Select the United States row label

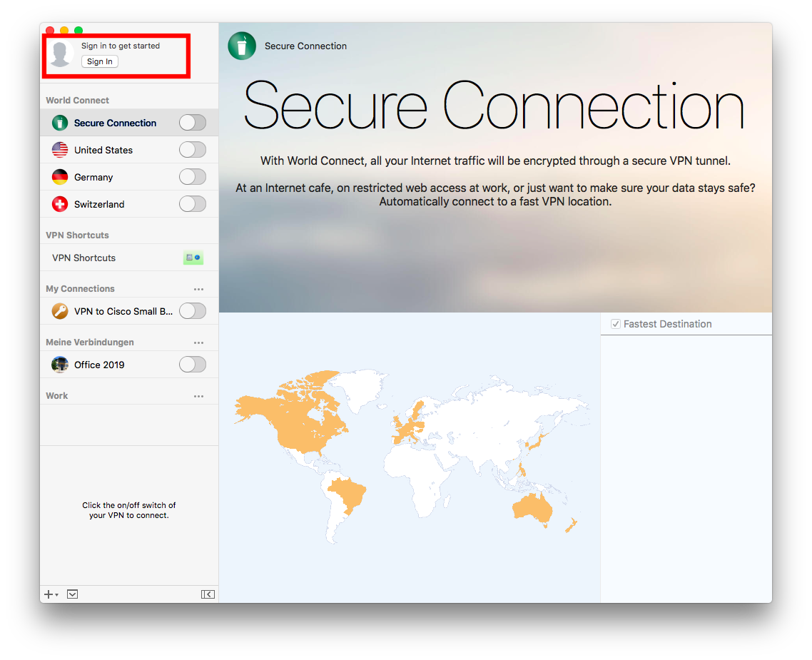(x=103, y=150)
